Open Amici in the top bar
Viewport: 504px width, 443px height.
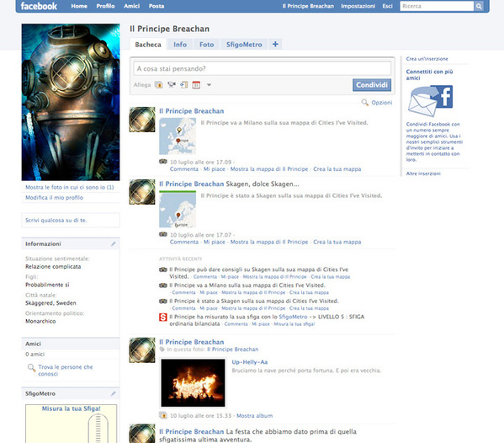click(x=132, y=6)
